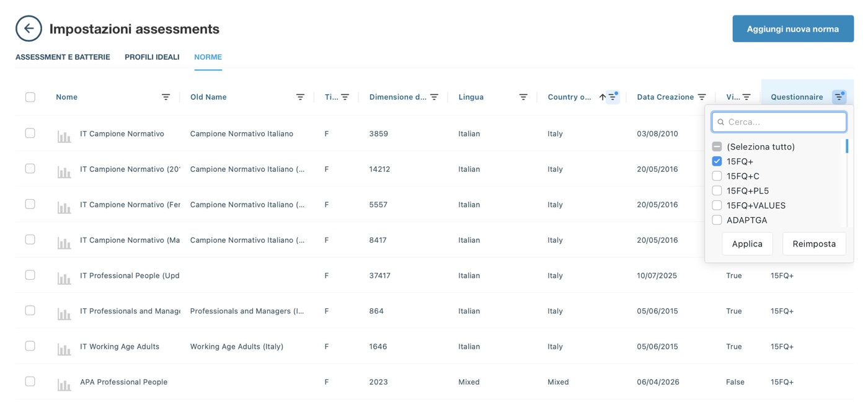Focus the Cerca filter search field
Viewport: 868px width, 412px height.
(x=779, y=122)
